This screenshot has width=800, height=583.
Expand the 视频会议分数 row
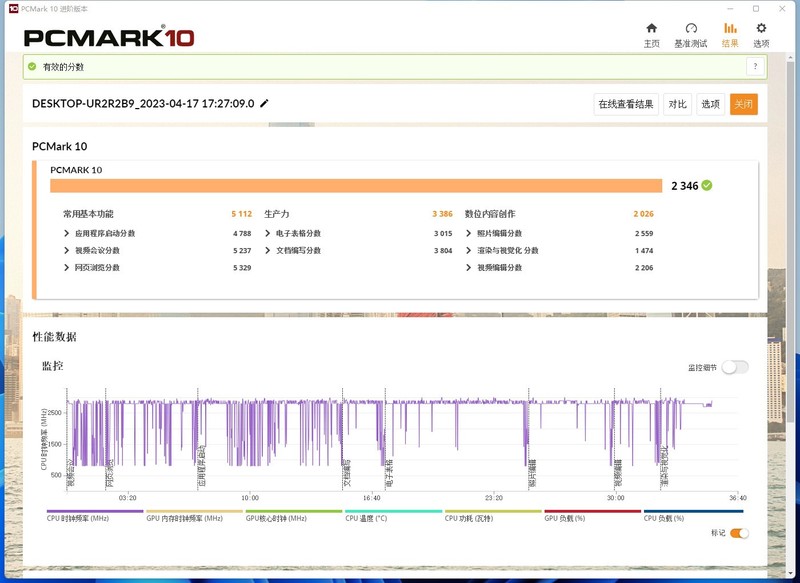(x=67, y=251)
